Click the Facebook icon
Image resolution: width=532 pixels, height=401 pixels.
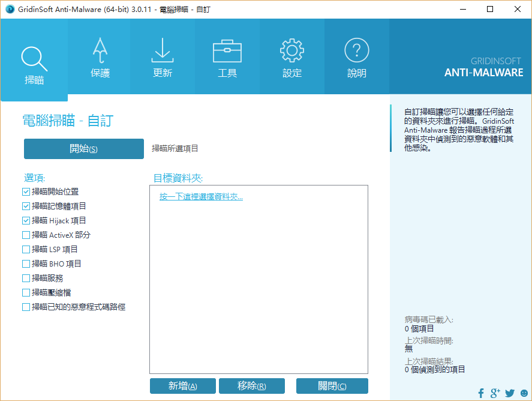pyautogui.click(x=481, y=393)
